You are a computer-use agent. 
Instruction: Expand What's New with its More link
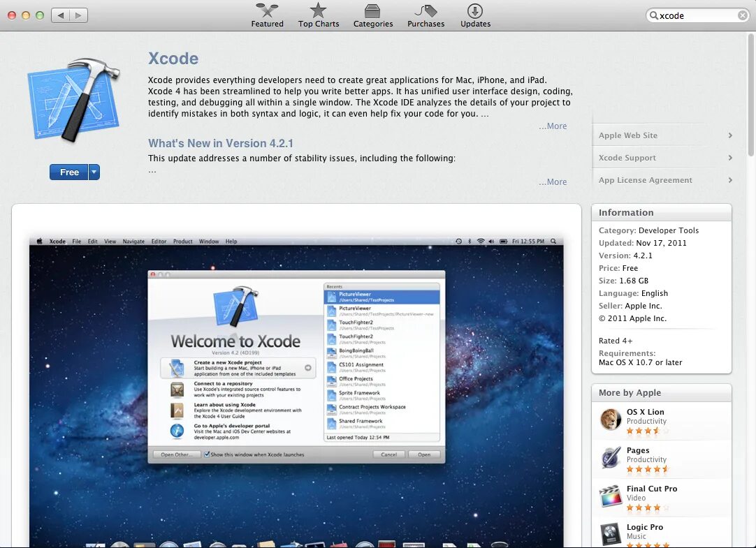[553, 182]
